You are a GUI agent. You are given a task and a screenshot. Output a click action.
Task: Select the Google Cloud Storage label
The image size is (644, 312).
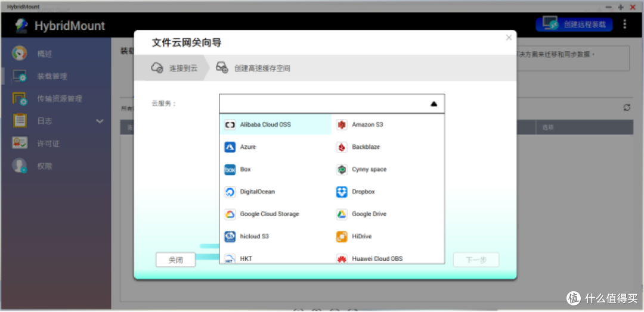click(270, 214)
